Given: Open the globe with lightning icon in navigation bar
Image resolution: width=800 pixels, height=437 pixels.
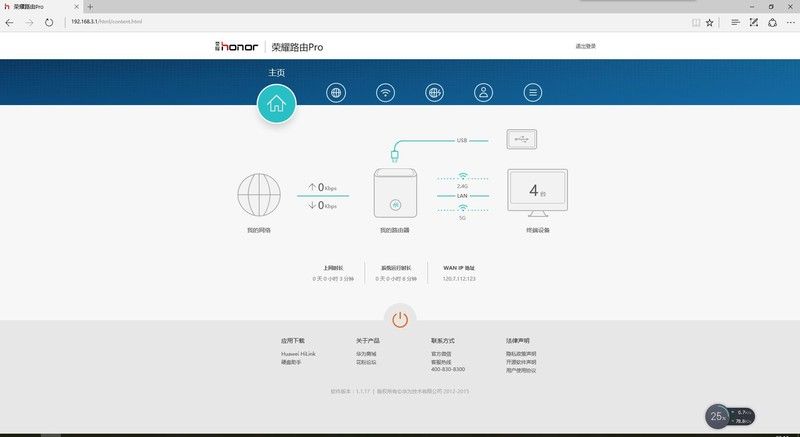Looking at the screenshot, I should click(x=434, y=93).
